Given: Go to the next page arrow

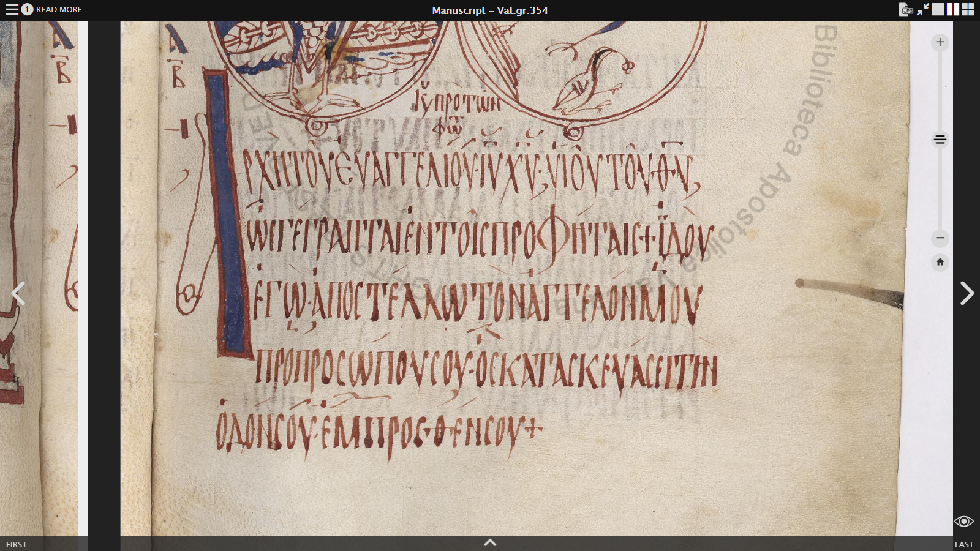Looking at the screenshot, I should [x=967, y=293].
